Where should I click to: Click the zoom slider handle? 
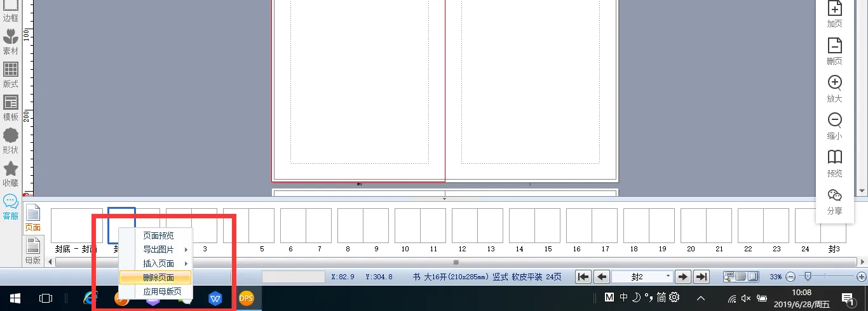[x=807, y=276]
